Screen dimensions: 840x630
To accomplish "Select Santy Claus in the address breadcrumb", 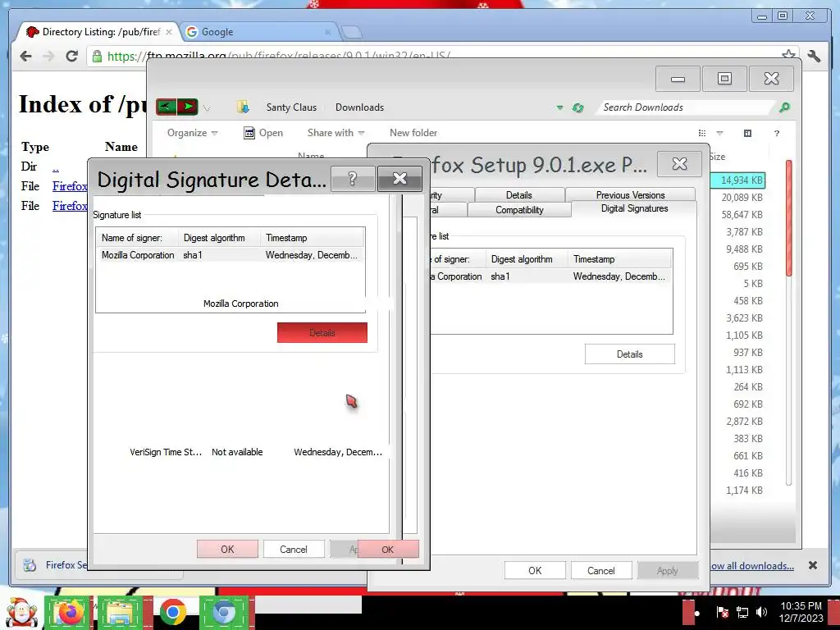I will pos(291,107).
